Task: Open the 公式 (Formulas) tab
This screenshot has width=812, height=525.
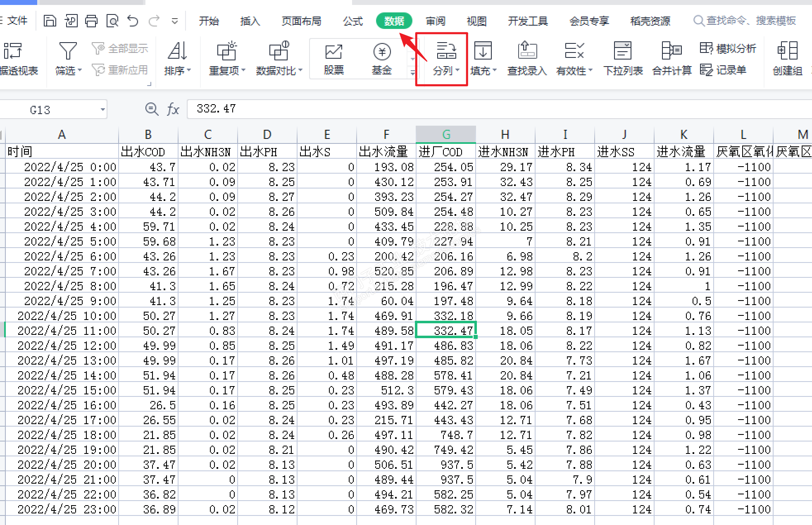Action: (352, 21)
